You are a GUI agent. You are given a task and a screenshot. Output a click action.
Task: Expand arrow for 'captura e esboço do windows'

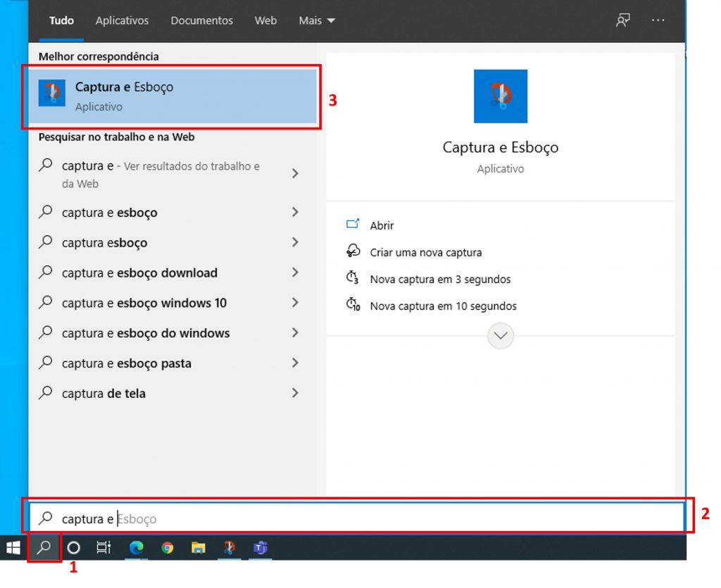coord(296,333)
